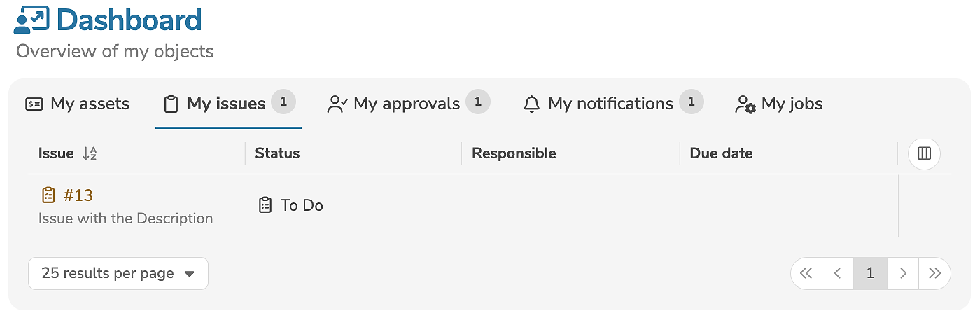Click the My notifications bell icon
980x318 pixels.
(x=532, y=104)
